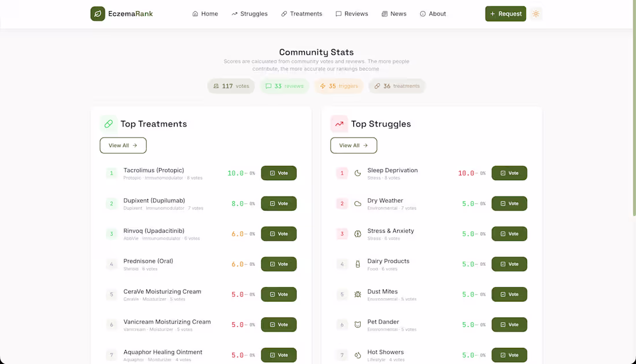636x364 pixels.
Task: Click the Dry Weather cloud icon
Action: coord(358,203)
